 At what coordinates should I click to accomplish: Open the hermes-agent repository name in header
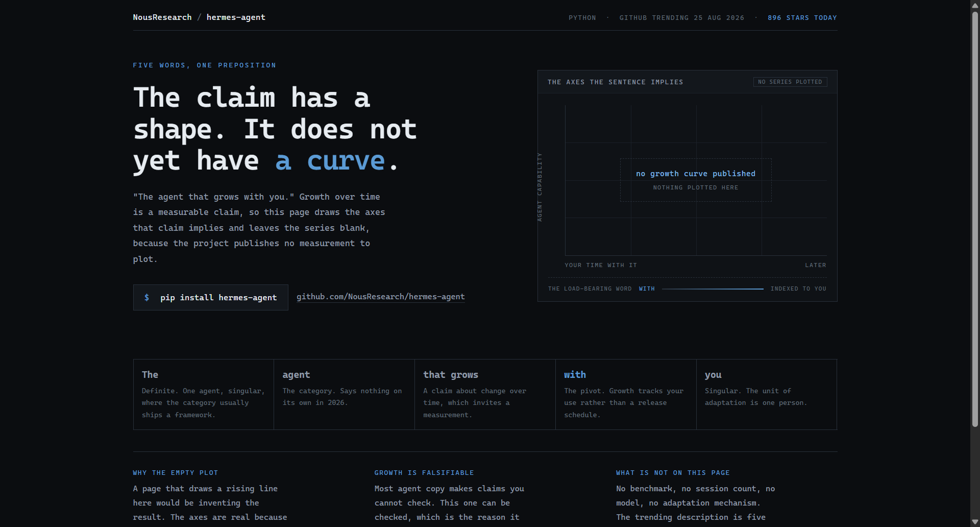[x=236, y=17]
